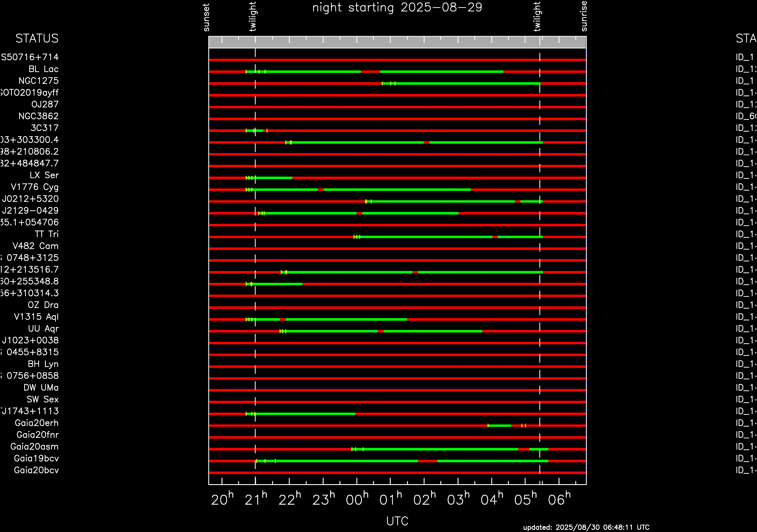Screen dimensions: 757x532
Task: Click the 21h hour label
Action: coord(256,500)
